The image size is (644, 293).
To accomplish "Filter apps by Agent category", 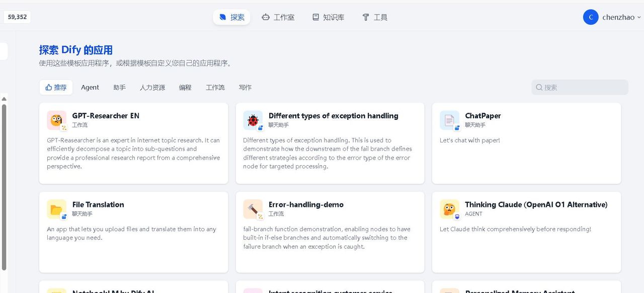I will [x=90, y=88].
